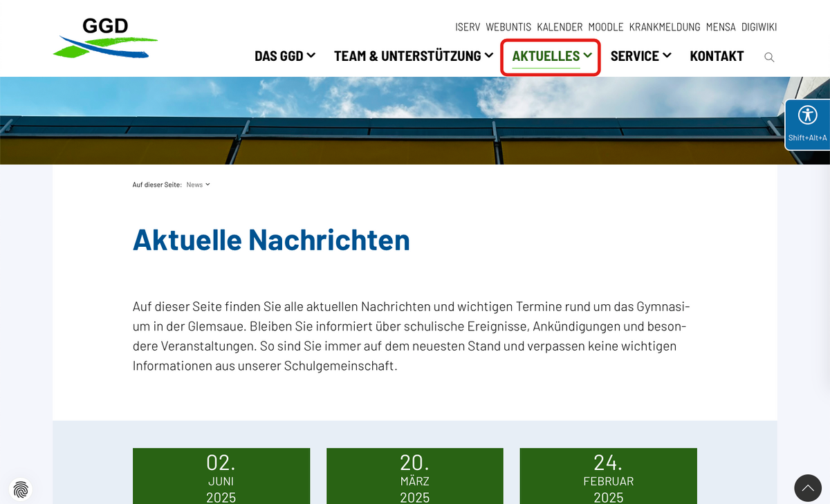Open the Mensa link
The width and height of the screenshot is (830, 504).
click(721, 27)
